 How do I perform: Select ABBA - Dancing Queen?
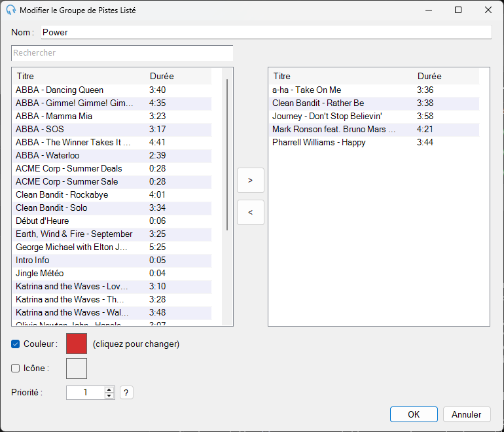click(112, 90)
